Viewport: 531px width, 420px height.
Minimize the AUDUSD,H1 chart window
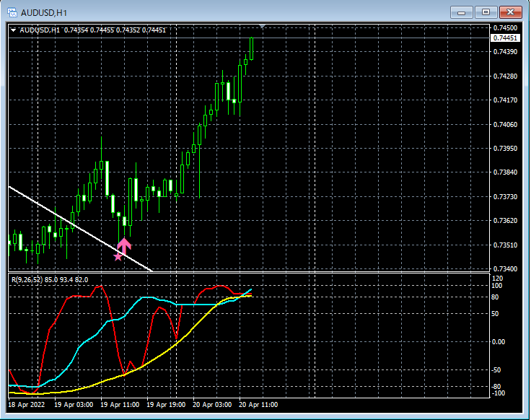[461, 12]
